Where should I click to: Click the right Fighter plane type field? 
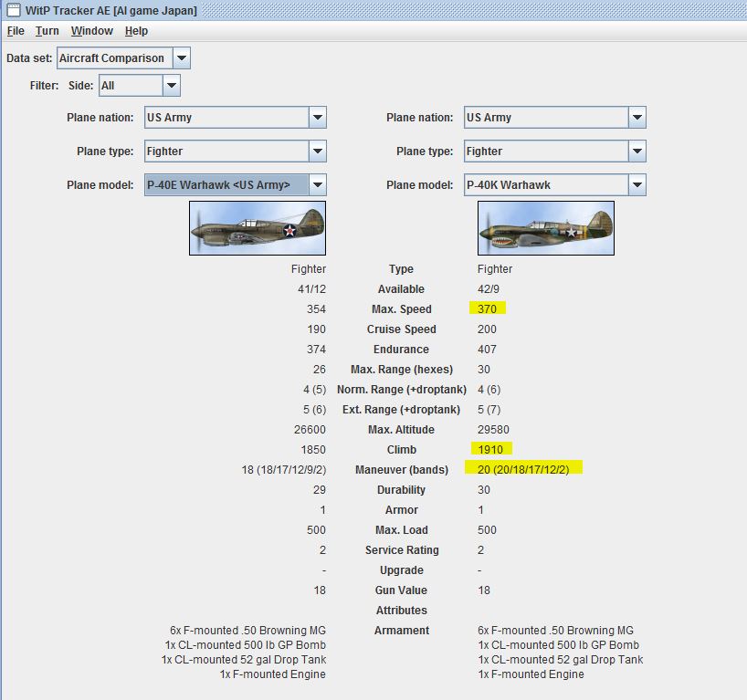click(x=546, y=151)
